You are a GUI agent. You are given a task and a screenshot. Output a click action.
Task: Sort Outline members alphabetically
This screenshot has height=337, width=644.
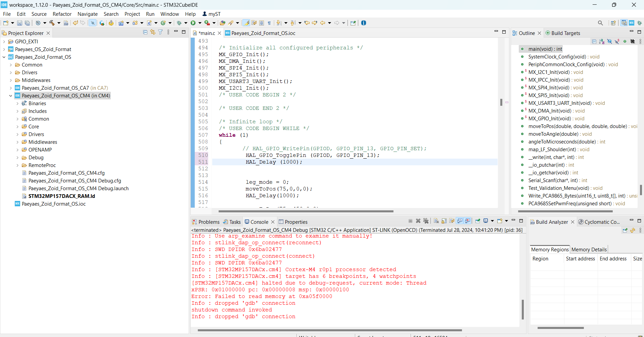[x=601, y=41]
